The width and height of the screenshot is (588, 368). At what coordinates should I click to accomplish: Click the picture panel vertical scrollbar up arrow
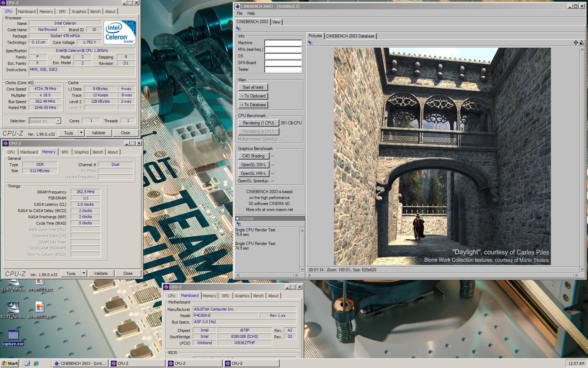pyautogui.click(x=582, y=49)
